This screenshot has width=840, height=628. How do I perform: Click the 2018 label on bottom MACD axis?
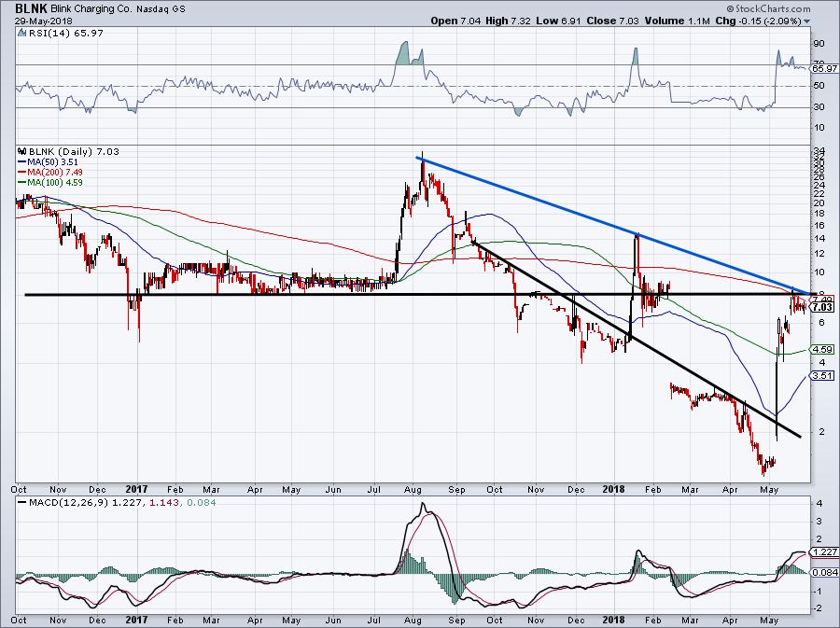(613, 620)
